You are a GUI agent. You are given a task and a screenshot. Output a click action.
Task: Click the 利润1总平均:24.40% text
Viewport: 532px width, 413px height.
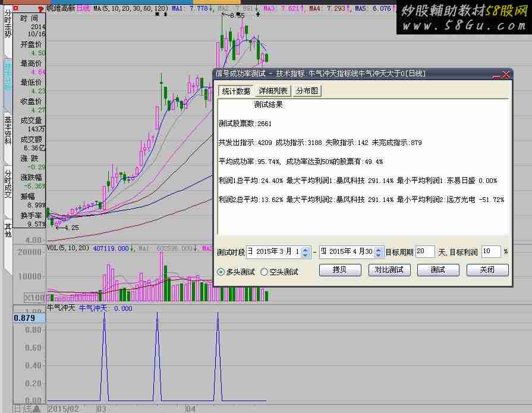coord(251,181)
